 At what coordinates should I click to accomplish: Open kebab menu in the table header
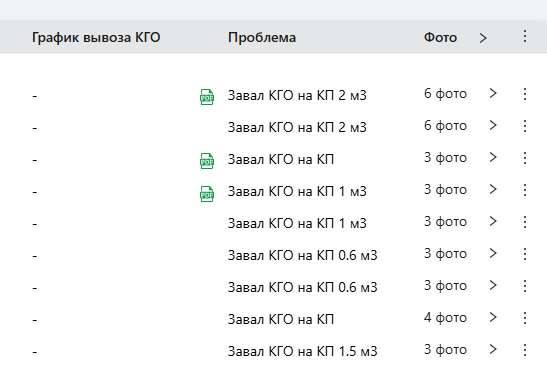pos(525,36)
